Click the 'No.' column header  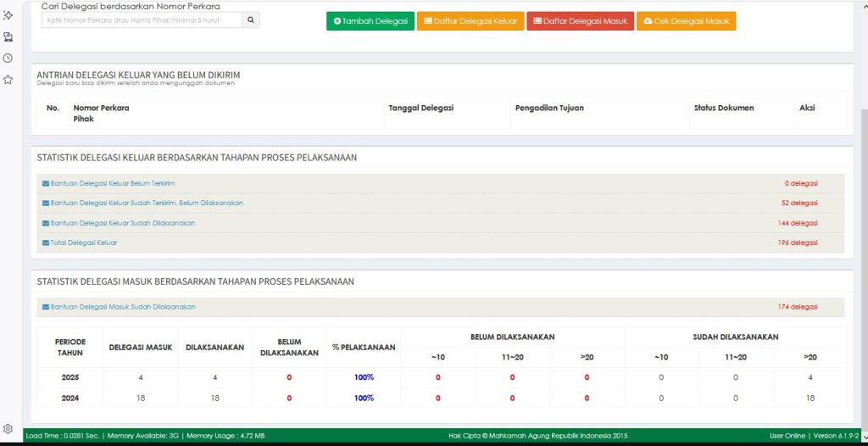(x=53, y=108)
